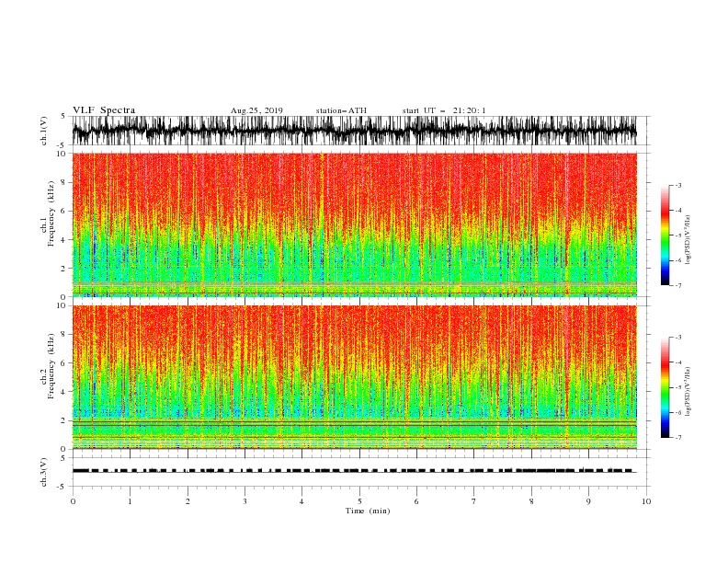Click the '0' tick on the time axis
Image resolution: width=728 pixels, height=563 pixels.
pyautogui.click(x=73, y=501)
